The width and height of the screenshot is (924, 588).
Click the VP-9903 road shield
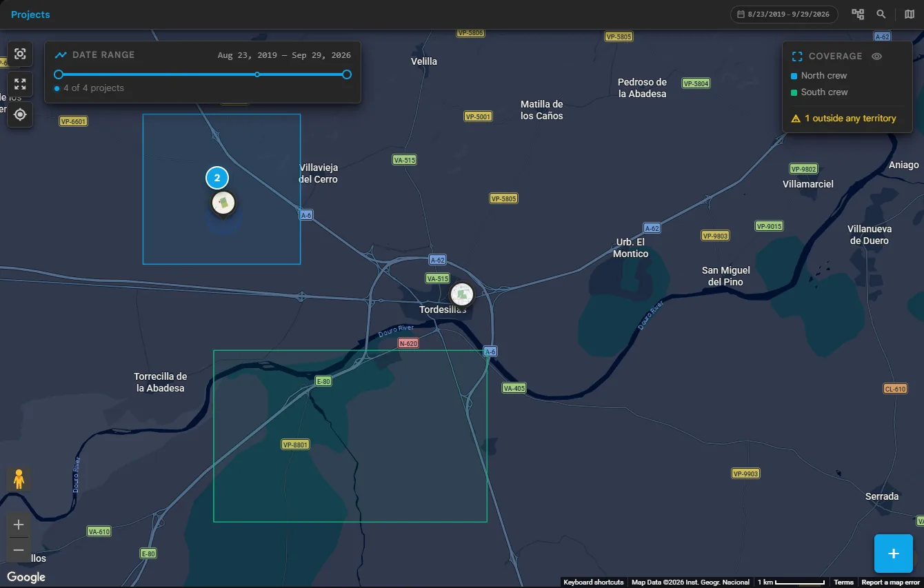[x=745, y=474]
